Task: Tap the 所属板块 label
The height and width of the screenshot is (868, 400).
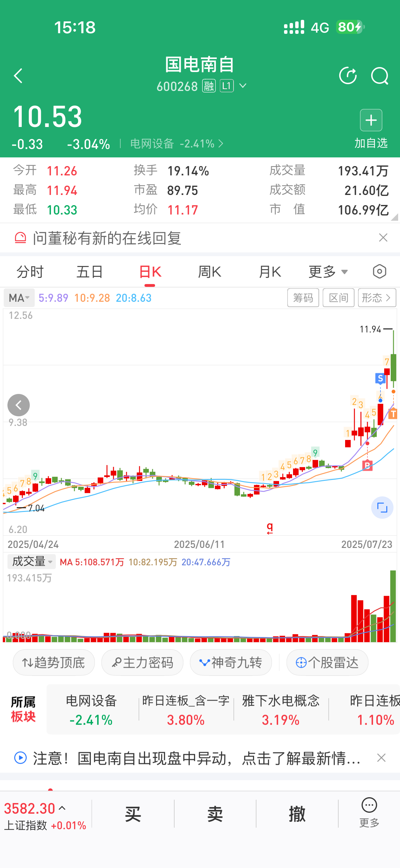Action: (23, 709)
